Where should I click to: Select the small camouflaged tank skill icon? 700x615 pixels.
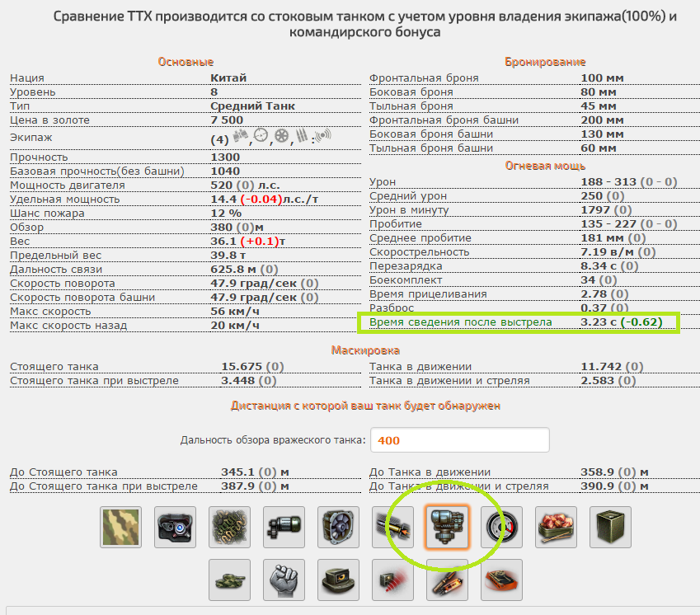pyautogui.click(x=229, y=580)
